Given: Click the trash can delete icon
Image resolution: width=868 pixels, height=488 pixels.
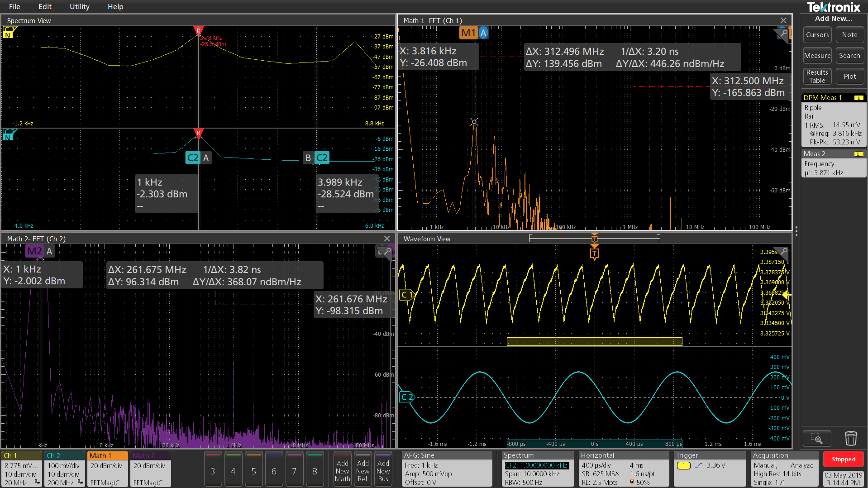Looking at the screenshot, I should coord(850,438).
